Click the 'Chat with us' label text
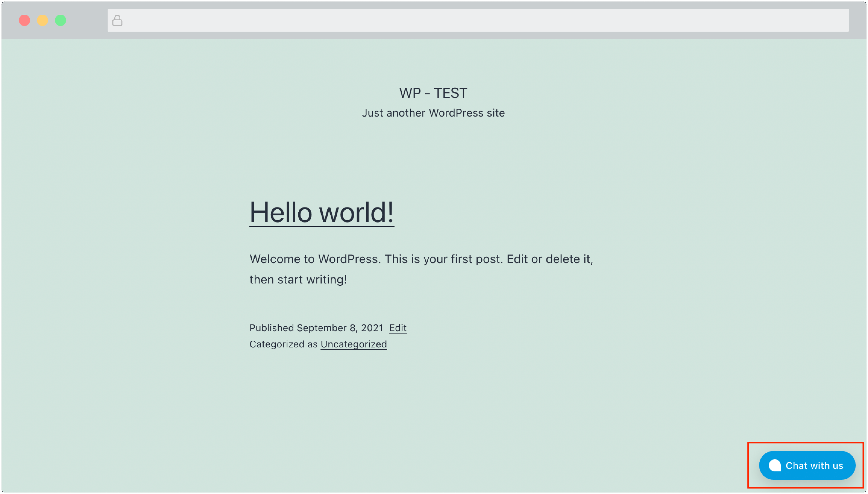The width and height of the screenshot is (868, 494). click(x=814, y=466)
